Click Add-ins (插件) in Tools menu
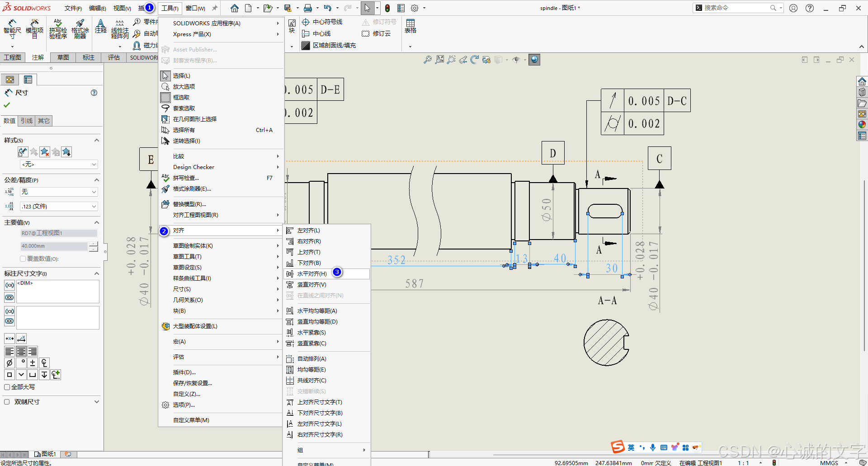 coord(221,372)
